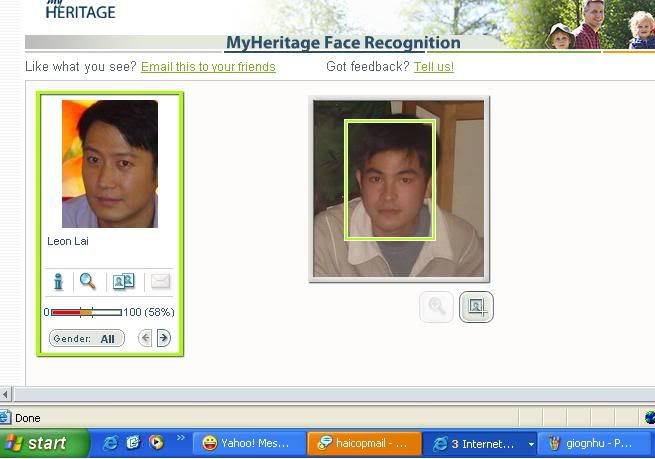Click the 58% similarity bar

pyautogui.click(x=86, y=312)
